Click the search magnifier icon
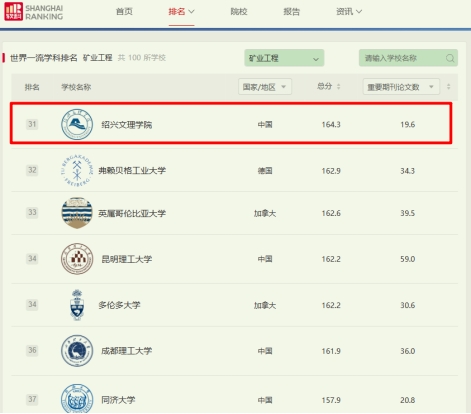 coord(450,58)
